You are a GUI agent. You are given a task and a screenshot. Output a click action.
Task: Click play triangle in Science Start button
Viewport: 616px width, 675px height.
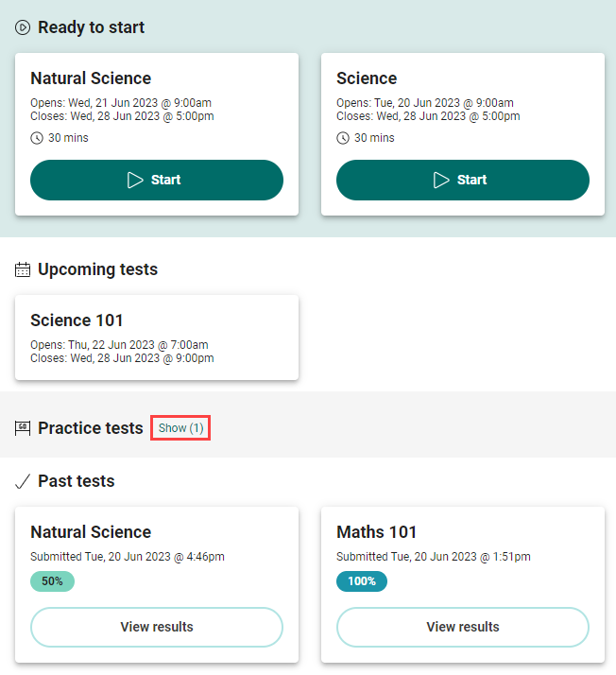tap(441, 180)
